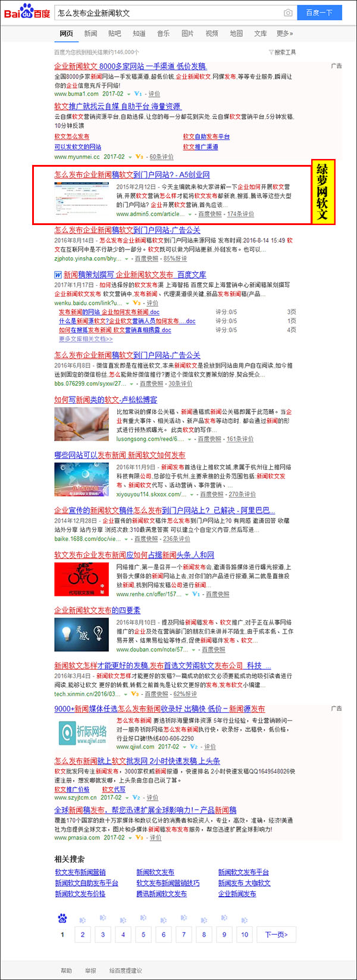This screenshot has height=980, width=357.
Task: Click the 祈际网络 logo thumbnail
Action: pos(83,733)
